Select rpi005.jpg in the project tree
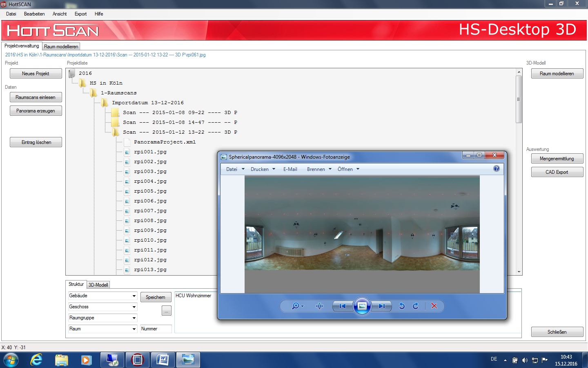The height and width of the screenshot is (368, 588). (x=150, y=191)
